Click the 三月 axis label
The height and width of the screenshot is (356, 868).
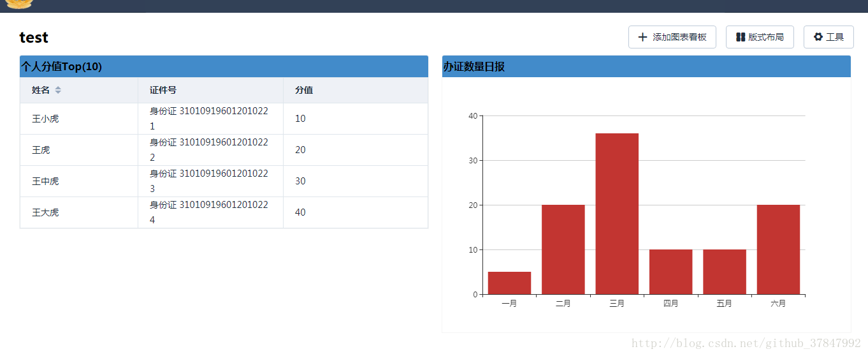617,304
